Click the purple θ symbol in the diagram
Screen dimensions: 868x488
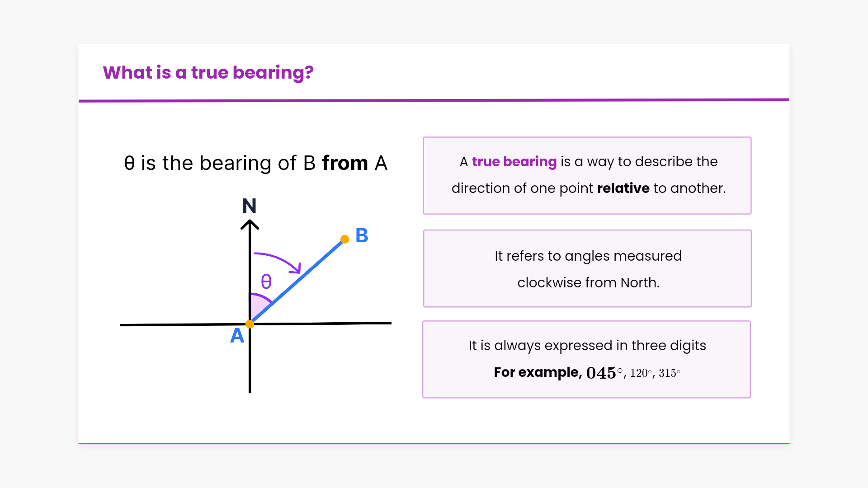point(266,282)
